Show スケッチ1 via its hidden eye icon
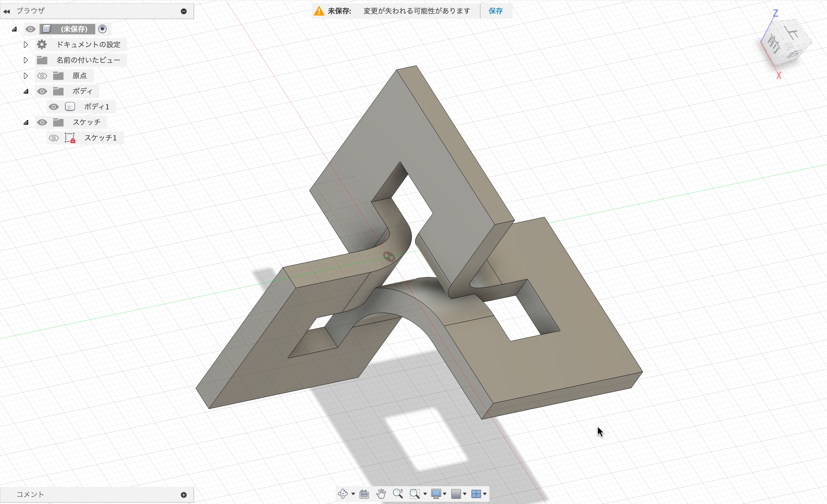 (54, 138)
